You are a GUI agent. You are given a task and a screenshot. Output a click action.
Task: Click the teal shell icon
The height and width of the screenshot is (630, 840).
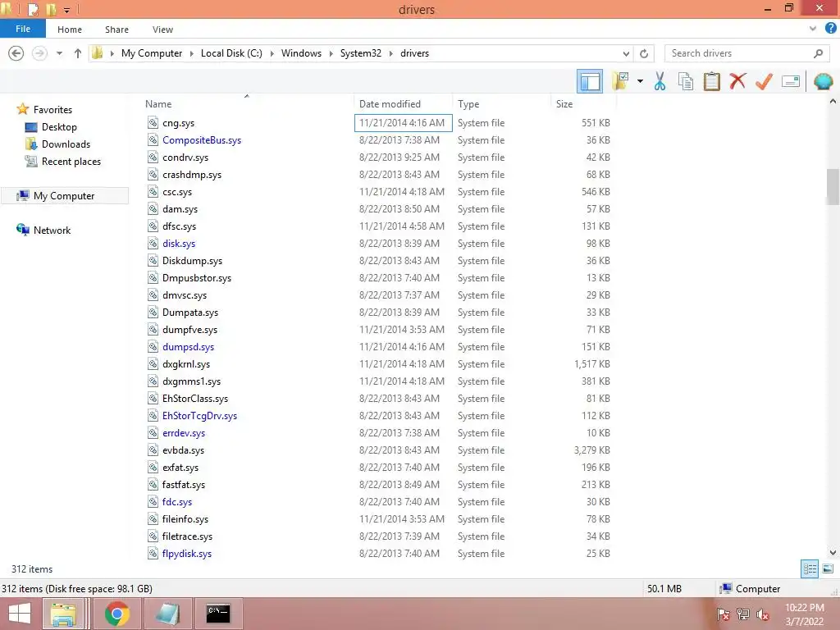click(823, 81)
